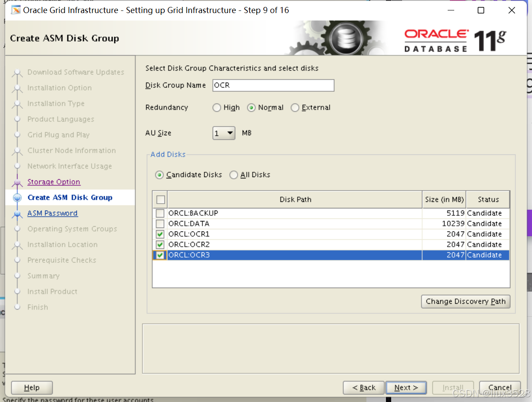Cancel the Grid Infrastructure installation
This screenshot has height=402, width=532.
(500, 388)
